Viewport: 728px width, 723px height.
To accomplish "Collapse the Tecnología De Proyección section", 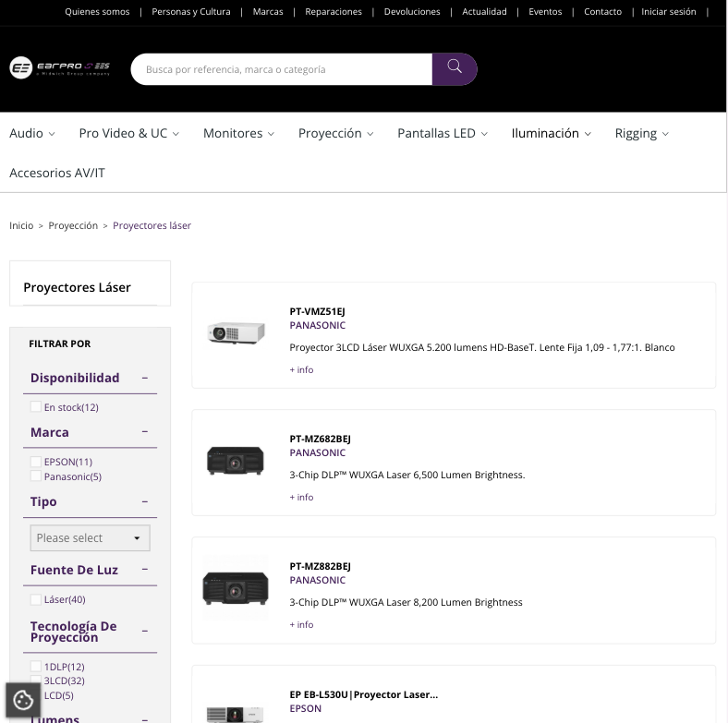I will pos(145,631).
